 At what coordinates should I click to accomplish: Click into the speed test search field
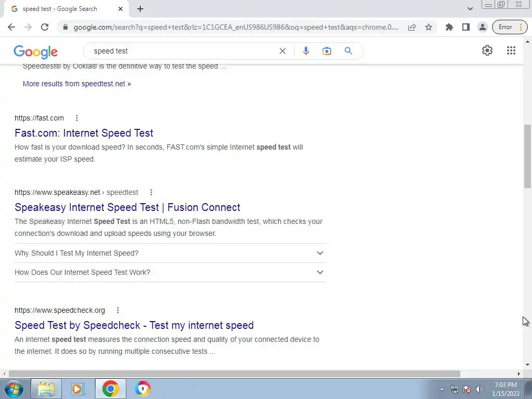(x=183, y=51)
